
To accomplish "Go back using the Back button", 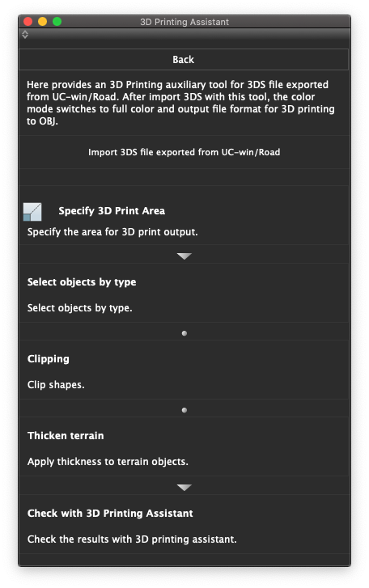I will tap(184, 60).
